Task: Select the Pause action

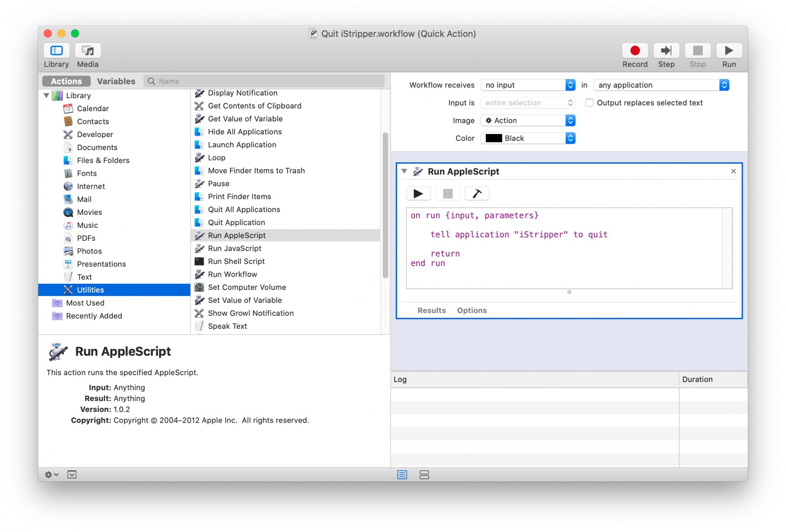Action: pos(219,183)
